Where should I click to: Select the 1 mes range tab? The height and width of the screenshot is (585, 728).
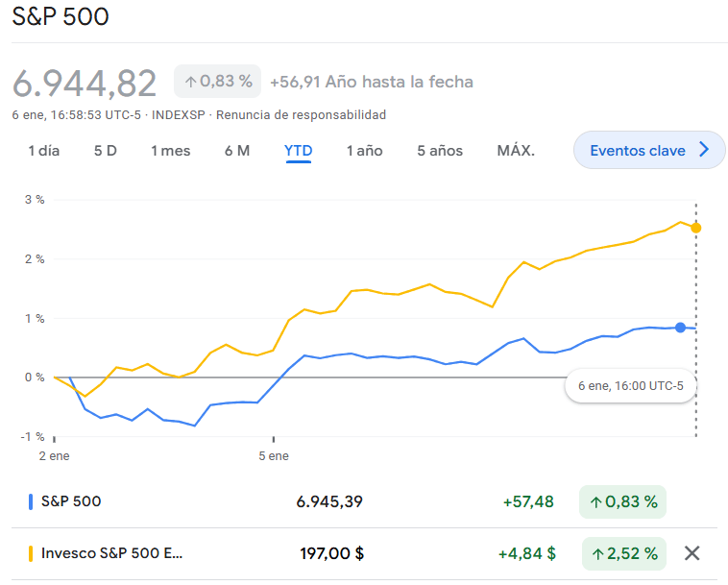click(170, 151)
